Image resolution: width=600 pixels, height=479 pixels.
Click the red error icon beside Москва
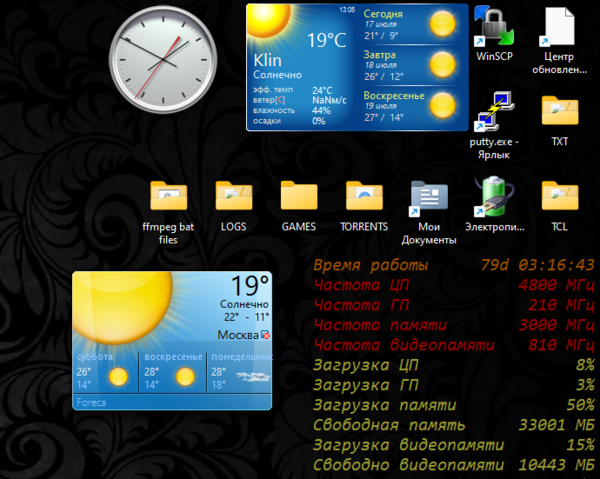pos(266,335)
